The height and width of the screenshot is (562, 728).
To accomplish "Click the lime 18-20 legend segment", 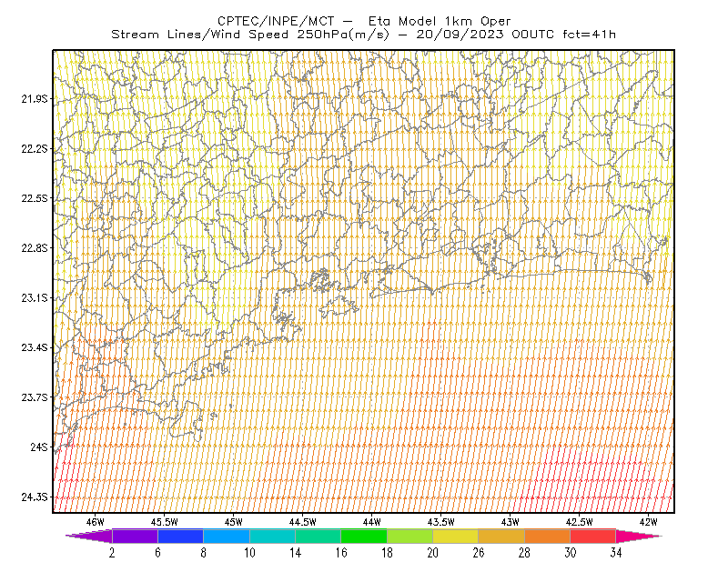I will click(410, 536).
